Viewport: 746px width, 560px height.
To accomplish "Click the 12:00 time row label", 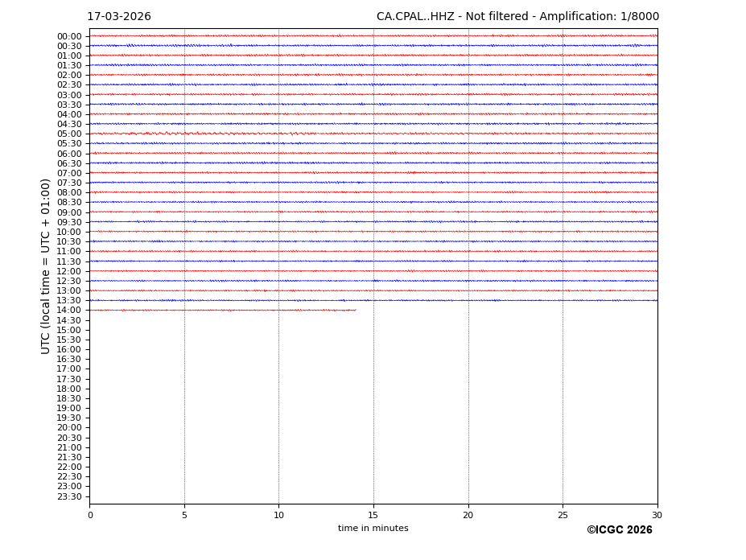I will coord(69,271).
